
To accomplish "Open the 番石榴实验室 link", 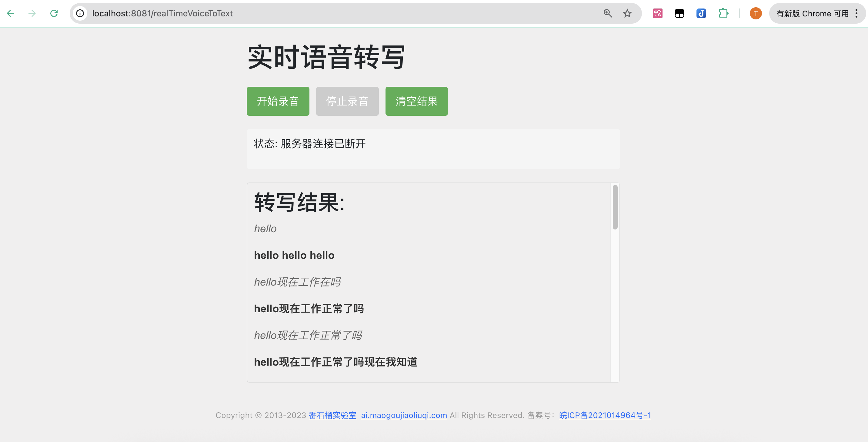I will click(x=332, y=415).
